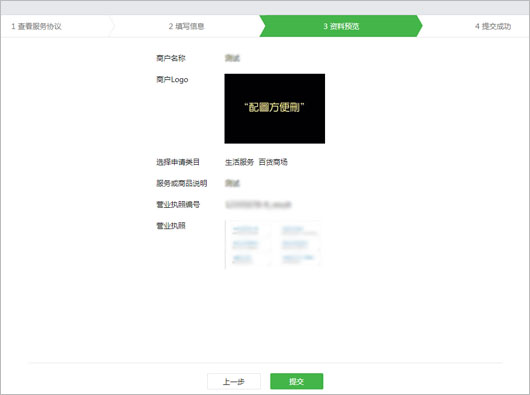530x395 pixels.
Task: Open the 营业执照 license image thumbnail
Action: coord(272,244)
